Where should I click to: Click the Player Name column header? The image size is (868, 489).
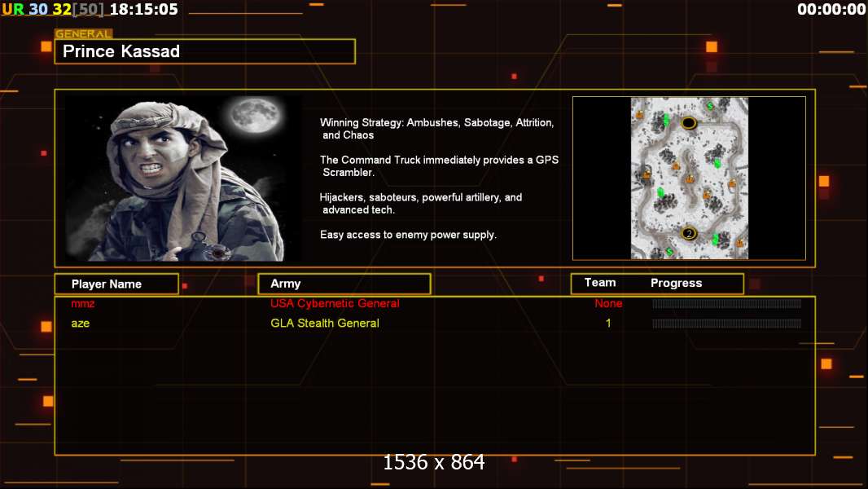tap(116, 284)
